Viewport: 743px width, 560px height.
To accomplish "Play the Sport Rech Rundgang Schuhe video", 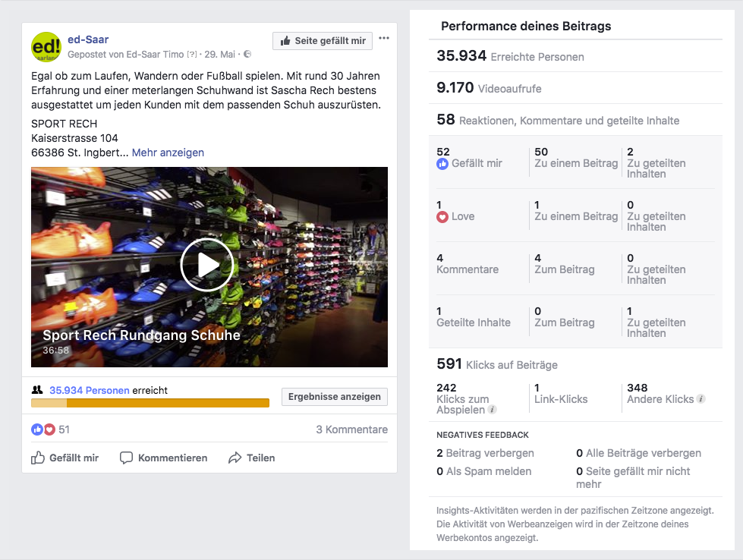I will click(x=207, y=265).
